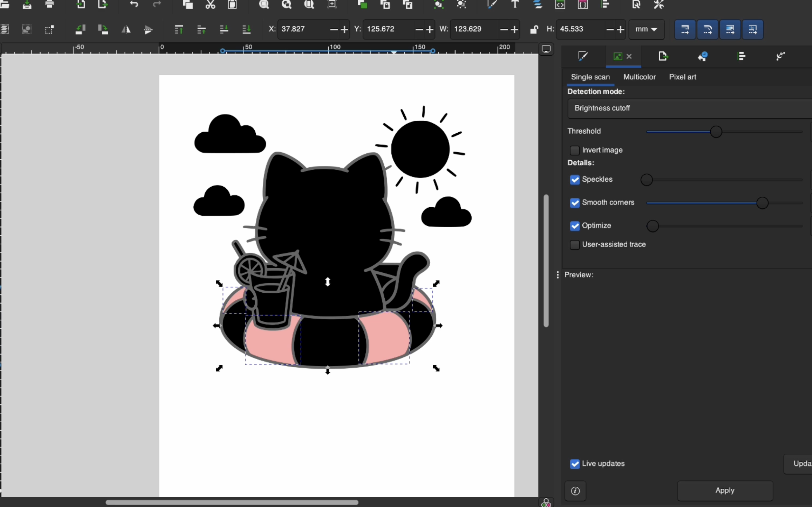Toggle the width/height lock ratio icon
The image size is (812, 507).
click(x=534, y=30)
